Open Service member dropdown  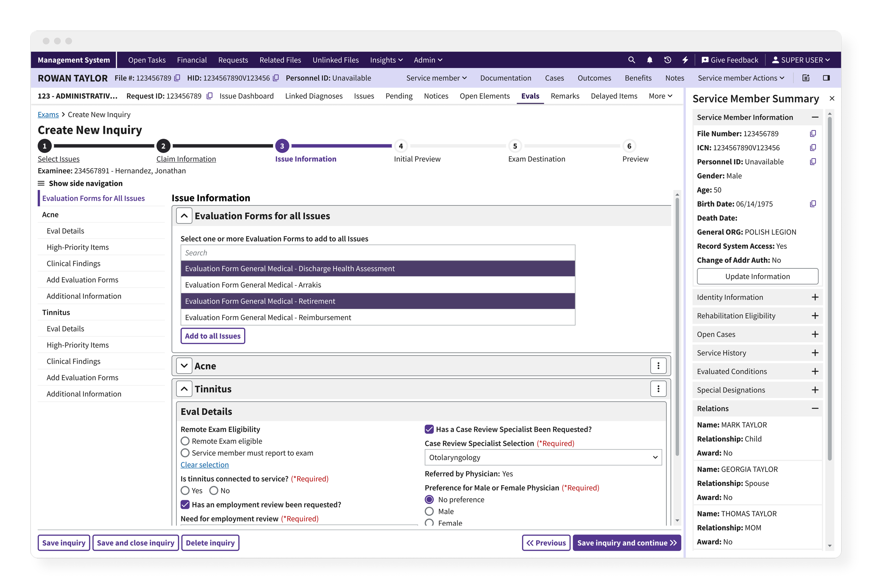pyautogui.click(x=436, y=78)
